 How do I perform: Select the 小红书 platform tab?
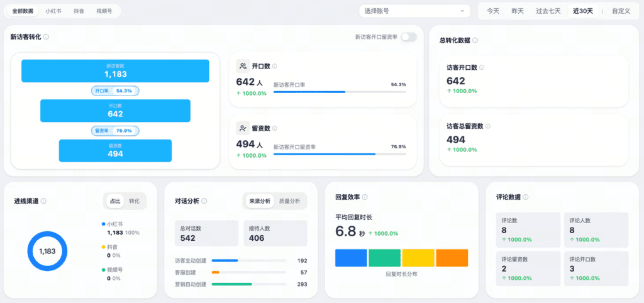53,11
